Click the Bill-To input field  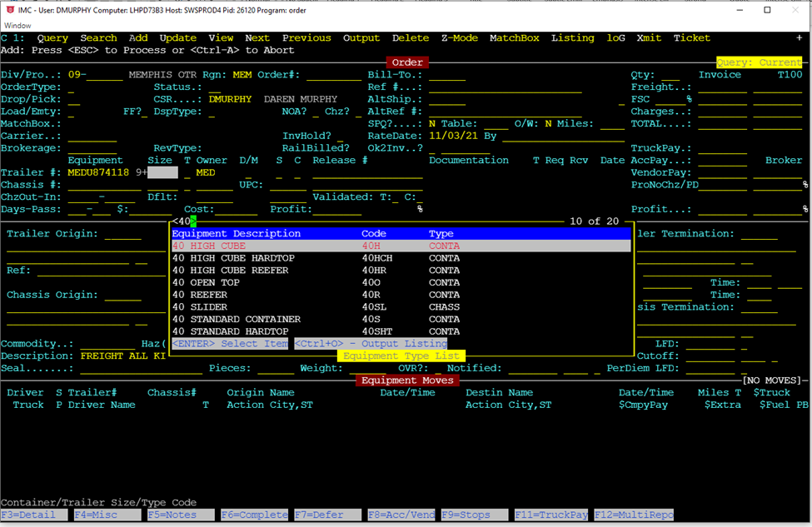447,75
